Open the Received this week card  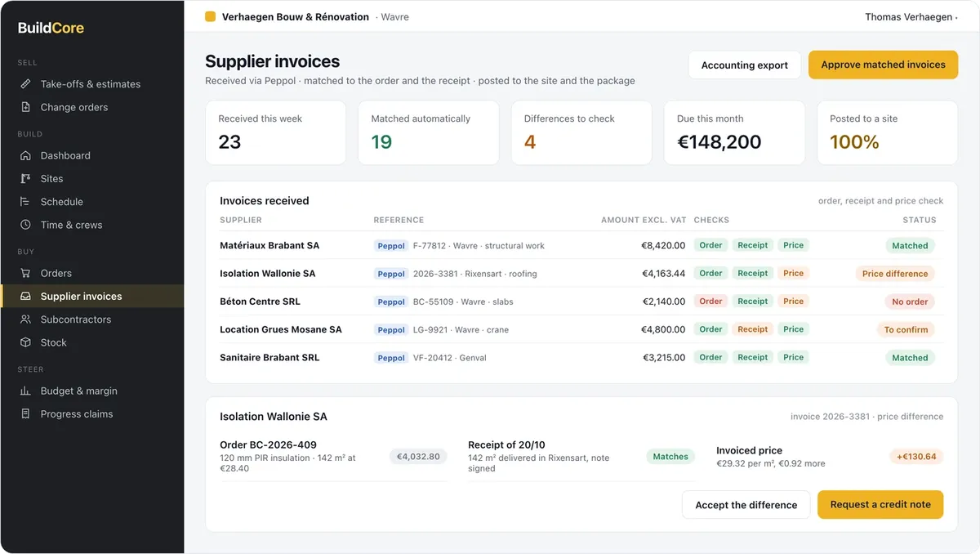275,132
